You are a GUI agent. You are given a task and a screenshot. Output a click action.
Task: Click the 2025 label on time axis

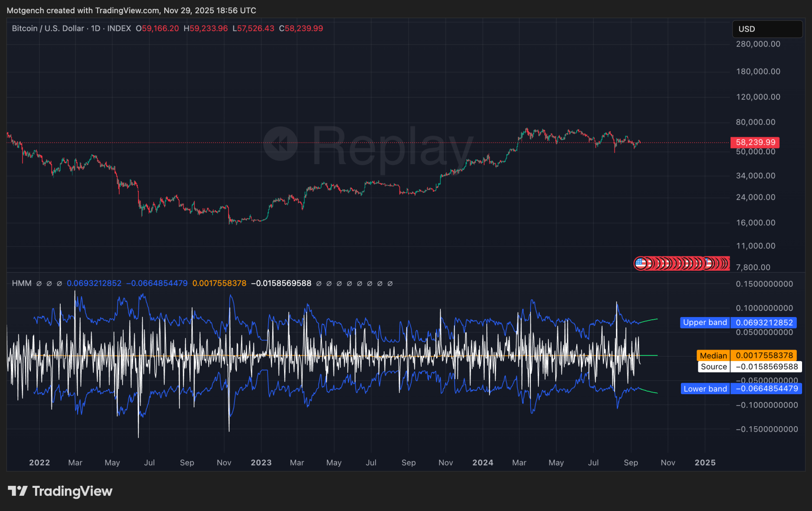coord(705,463)
